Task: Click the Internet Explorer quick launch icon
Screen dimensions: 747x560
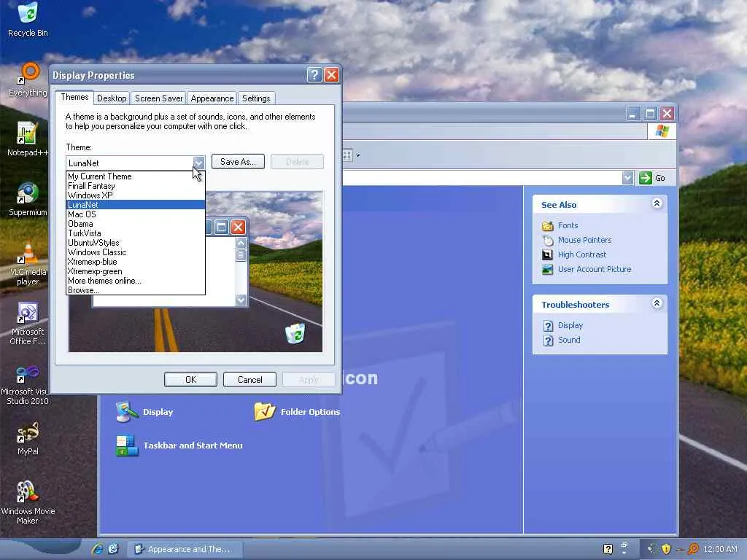Action: (97, 549)
